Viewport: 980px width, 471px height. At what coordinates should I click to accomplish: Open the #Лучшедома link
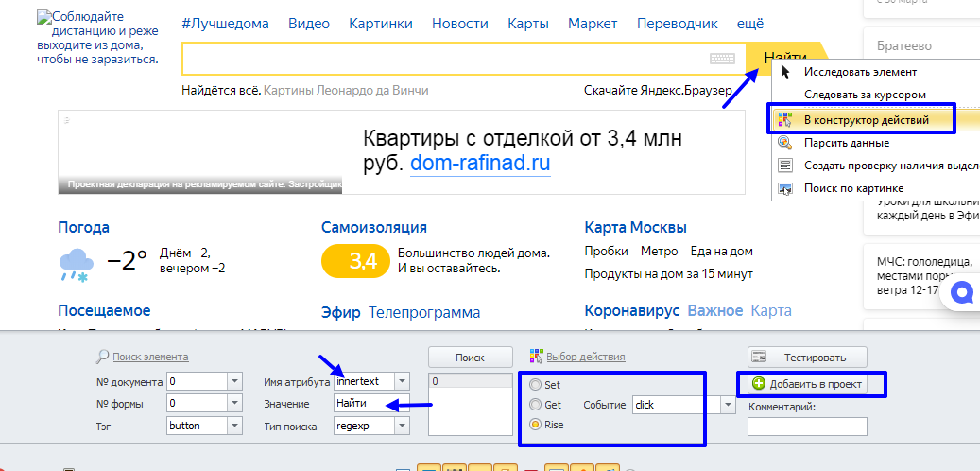point(226,24)
